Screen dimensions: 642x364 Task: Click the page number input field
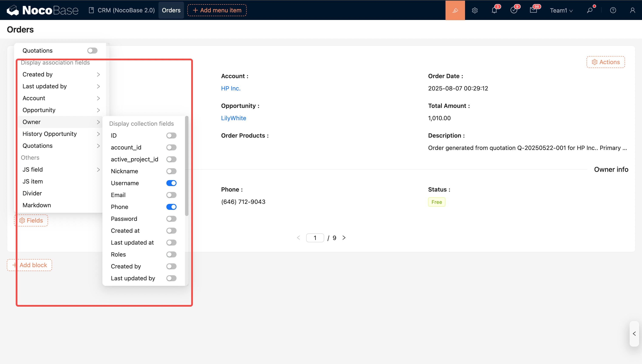(x=315, y=238)
